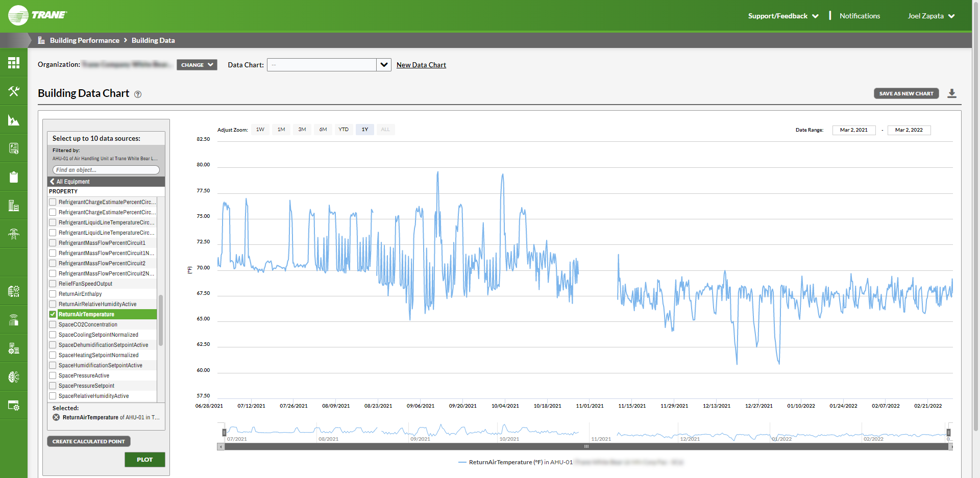
Task: Open the Data Chart dropdown arrow
Action: [384, 65]
